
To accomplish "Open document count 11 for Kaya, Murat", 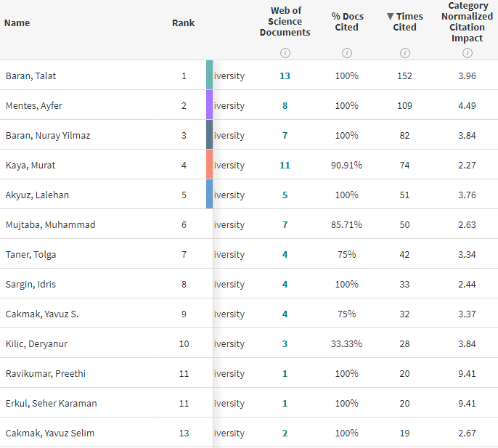I will [x=285, y=166].
